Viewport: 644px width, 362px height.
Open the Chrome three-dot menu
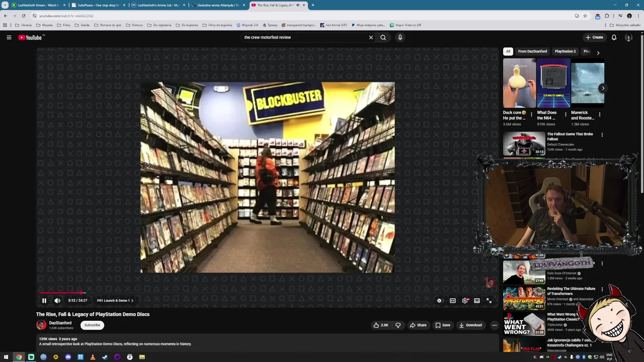(x=638, y=16)
